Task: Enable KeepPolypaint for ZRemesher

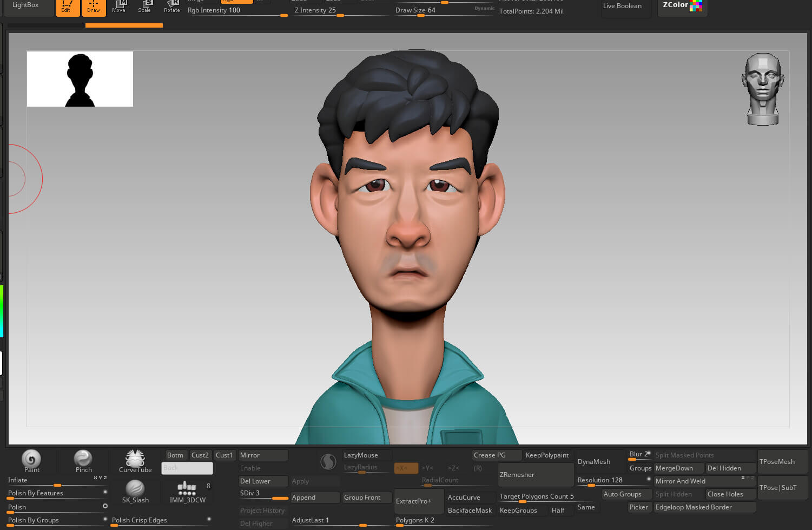Action: pos(547,455)
